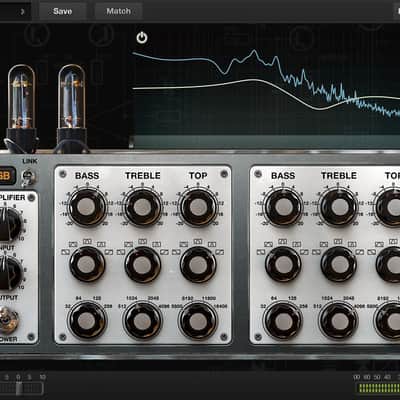Click the "32" frequency label on left-channel Bass
400x400 pixels.
tap(68, 306)
